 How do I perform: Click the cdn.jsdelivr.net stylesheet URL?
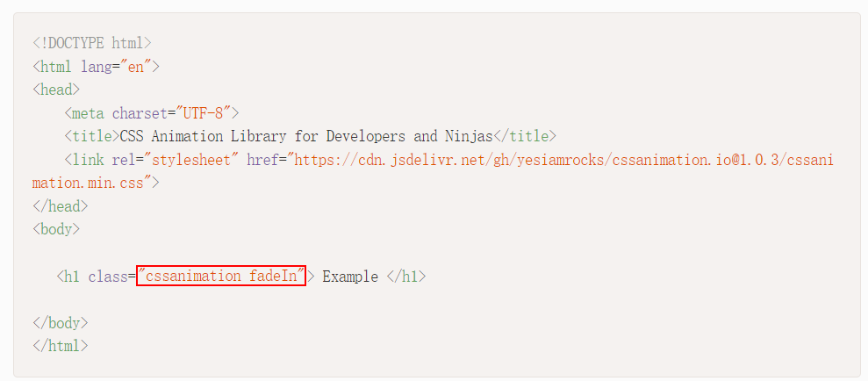click(x=563, y=161)
